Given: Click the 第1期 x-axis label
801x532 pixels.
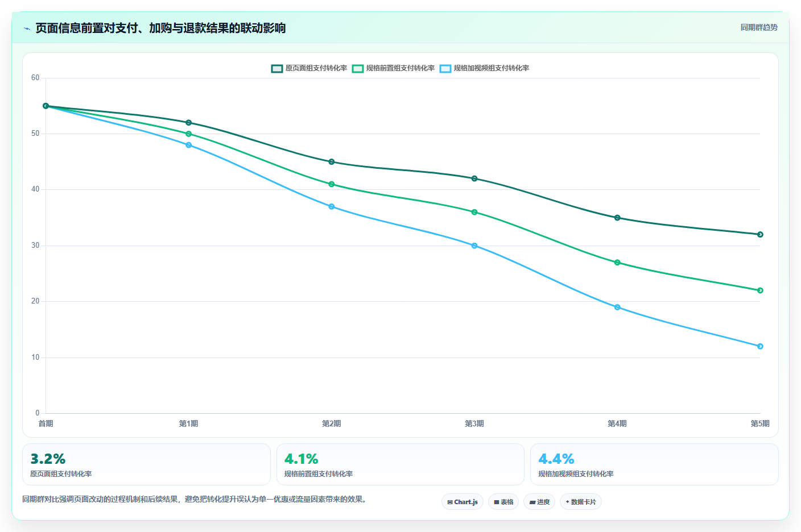Looking at the screenshot, I should point(189,423).
